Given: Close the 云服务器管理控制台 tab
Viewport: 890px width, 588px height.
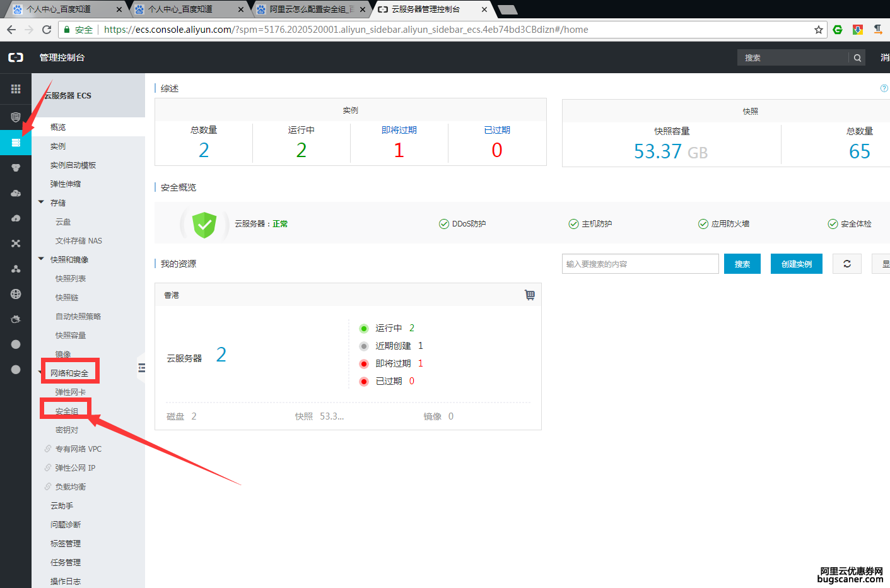Looking at the screenshot, I should pyautogui.click(x=484, y=9).
